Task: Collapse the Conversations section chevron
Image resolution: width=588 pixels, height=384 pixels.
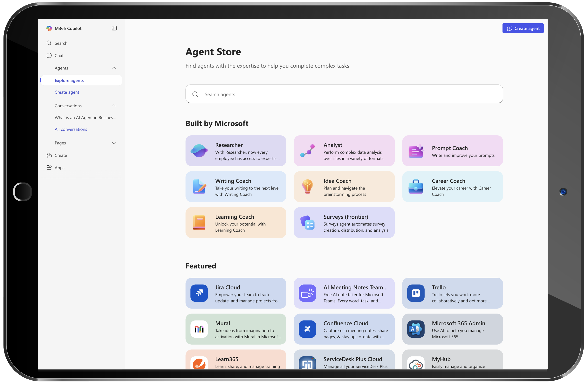Action: (114, 105)
